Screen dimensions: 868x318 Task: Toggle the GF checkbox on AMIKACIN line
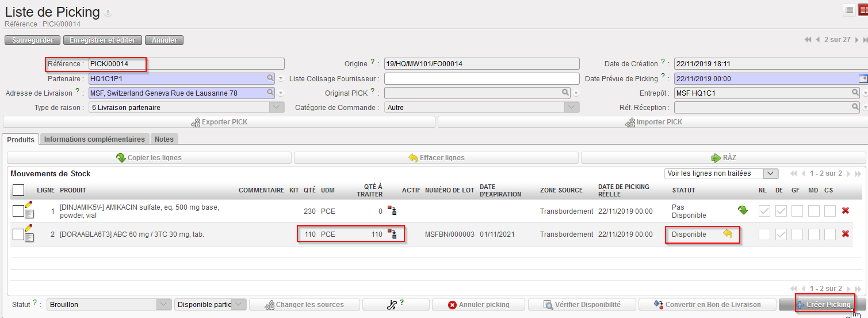[x=797, y=211]
